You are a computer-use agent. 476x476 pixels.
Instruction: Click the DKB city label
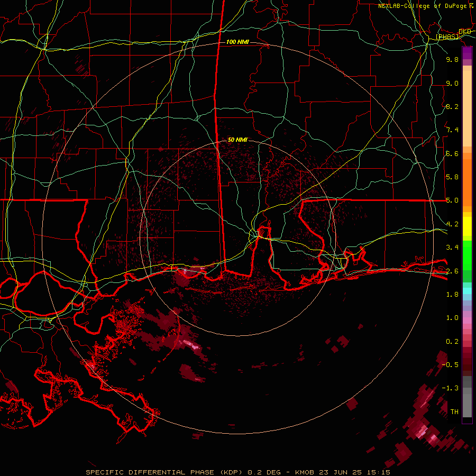point(465,32)
